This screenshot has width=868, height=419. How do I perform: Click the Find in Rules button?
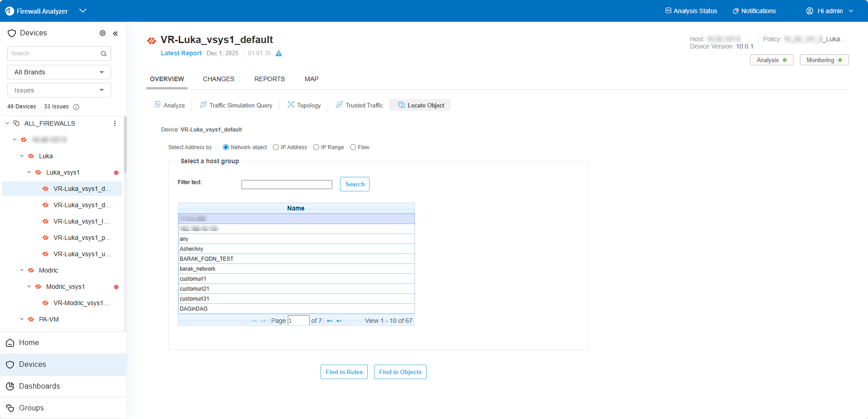click(344, 372)
